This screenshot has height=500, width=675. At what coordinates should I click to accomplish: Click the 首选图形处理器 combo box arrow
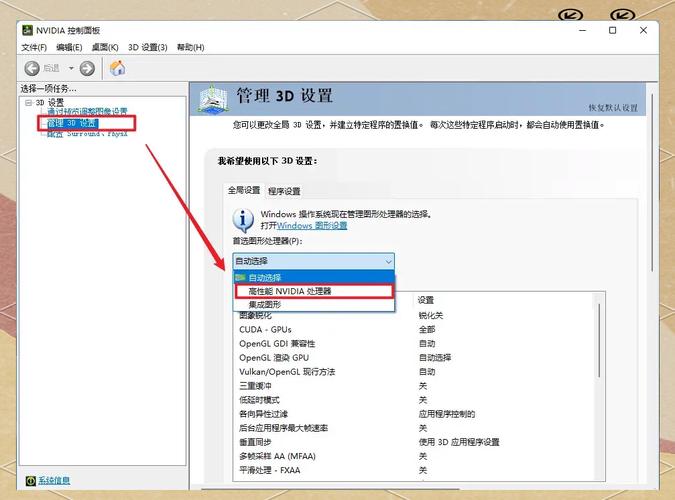coord(388,261)
